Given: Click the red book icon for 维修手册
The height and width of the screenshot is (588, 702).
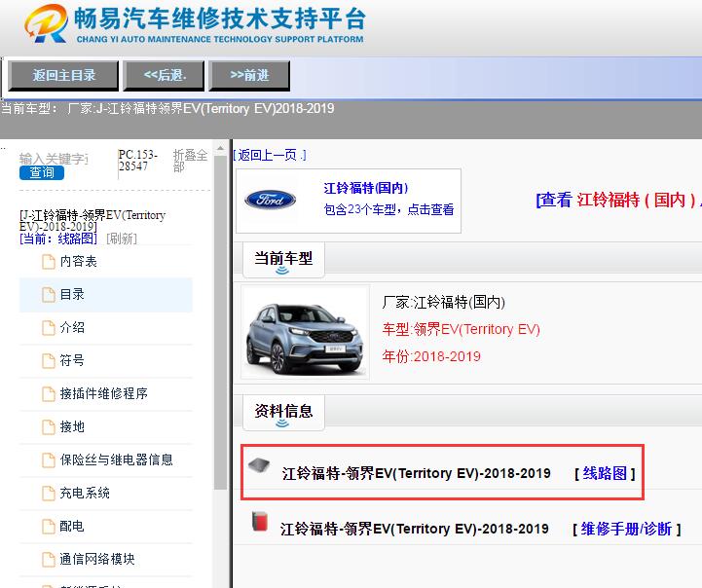Looking at the screenshot, I should click(260, 522).
